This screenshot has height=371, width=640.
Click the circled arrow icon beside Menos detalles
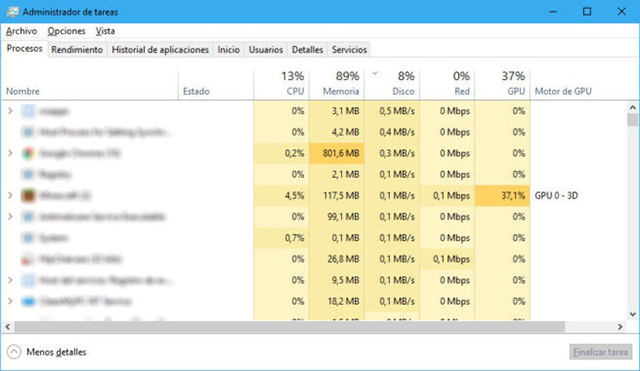pos(14,352)
